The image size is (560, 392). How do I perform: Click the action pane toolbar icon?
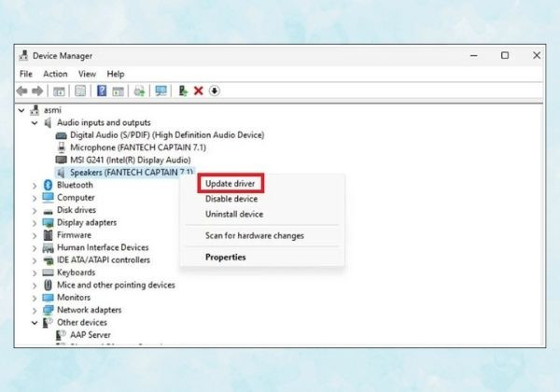(118, 91)
